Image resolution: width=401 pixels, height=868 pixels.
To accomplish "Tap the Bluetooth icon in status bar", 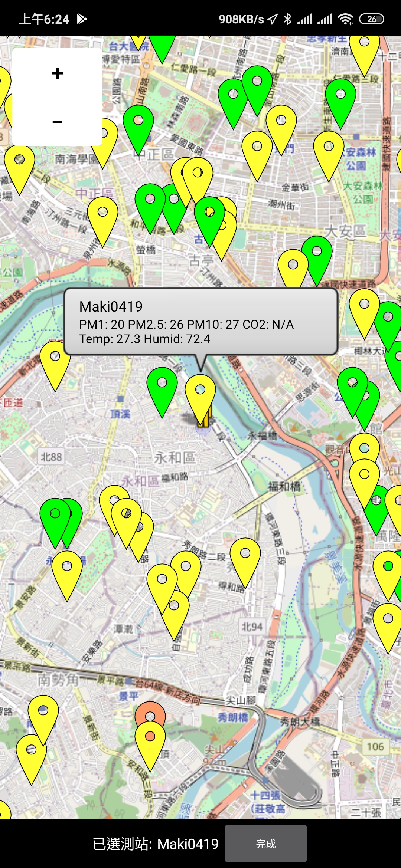I will 287,19.
